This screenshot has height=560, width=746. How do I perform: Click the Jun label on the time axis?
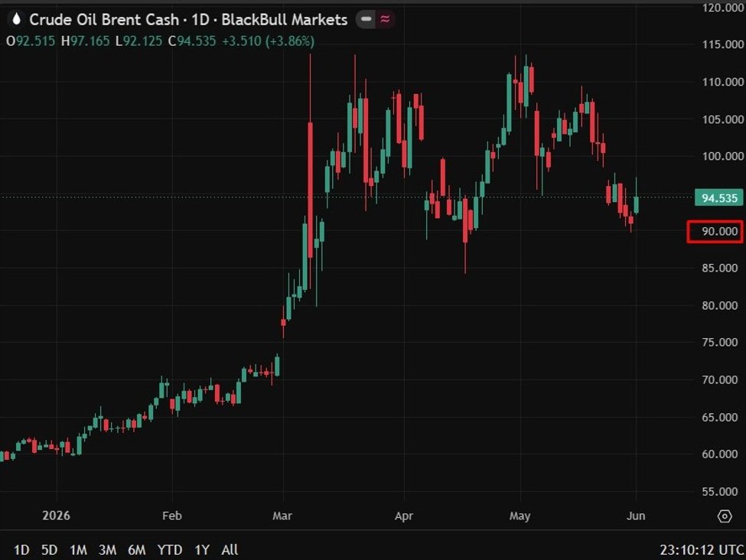click(636, 516)
